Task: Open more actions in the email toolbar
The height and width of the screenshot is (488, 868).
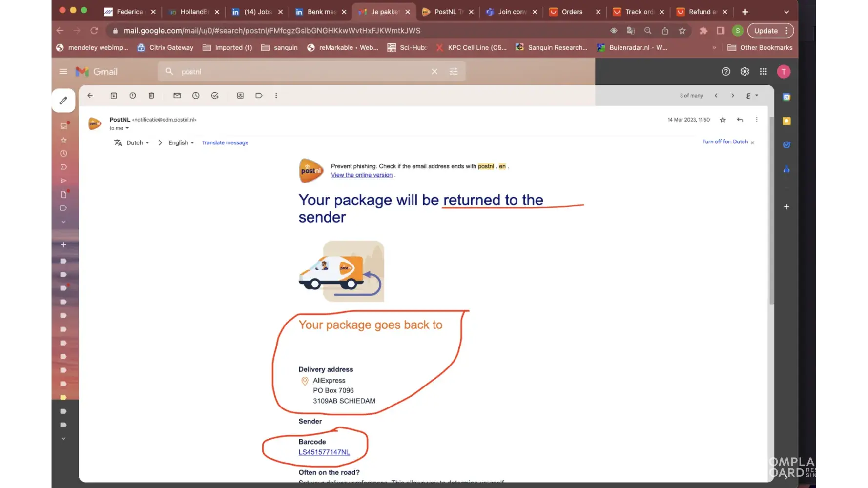Action: [x=276, y=96]
